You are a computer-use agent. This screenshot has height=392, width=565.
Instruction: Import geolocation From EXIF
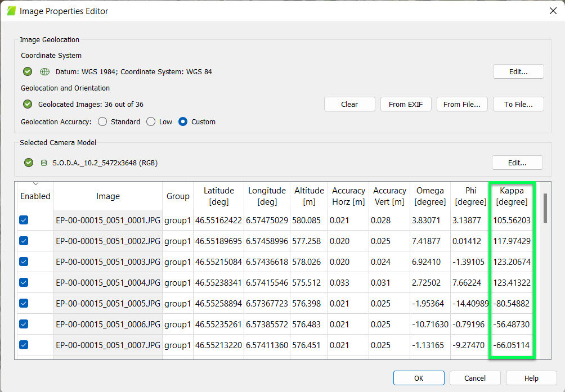click(406, 104)
